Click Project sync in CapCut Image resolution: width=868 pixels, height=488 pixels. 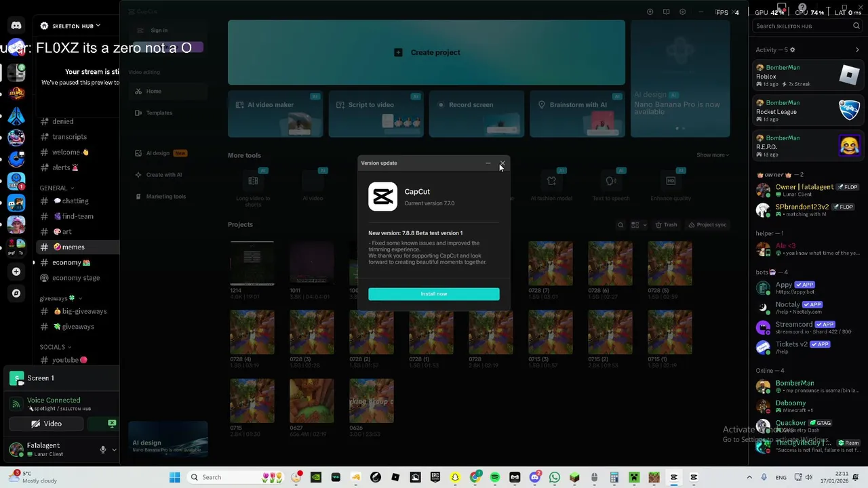[x=707, y=225]
